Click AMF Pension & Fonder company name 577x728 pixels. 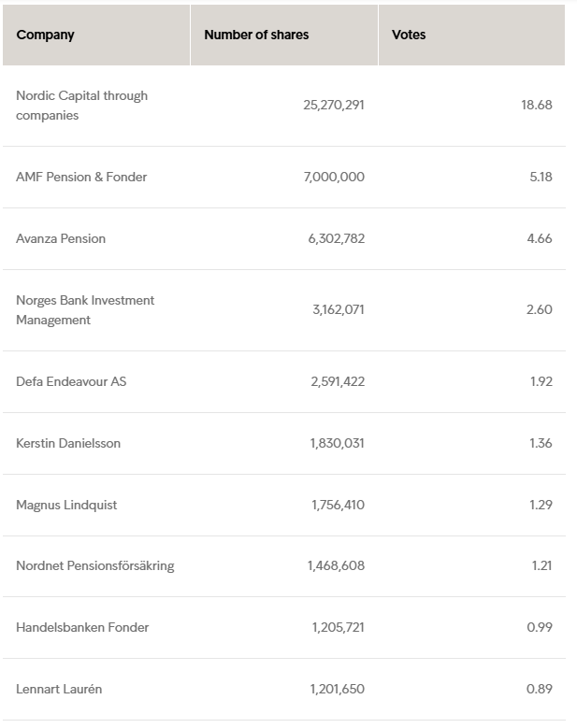81,177
